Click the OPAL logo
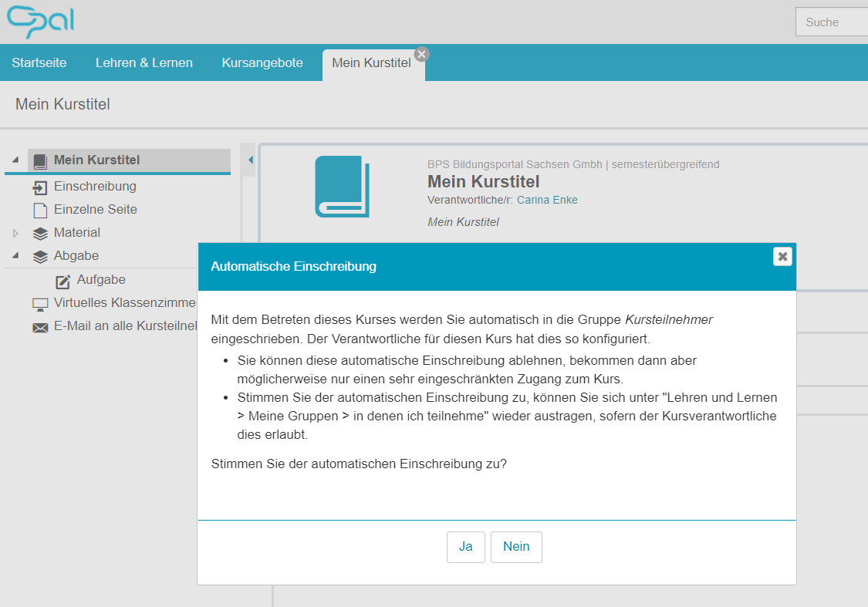 tap(39, 22)
